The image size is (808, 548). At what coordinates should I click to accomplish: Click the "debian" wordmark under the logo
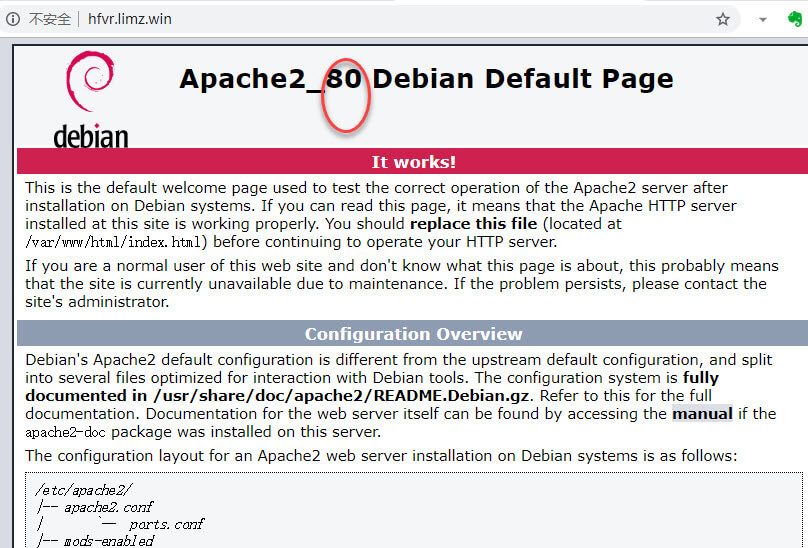(90, 136)
